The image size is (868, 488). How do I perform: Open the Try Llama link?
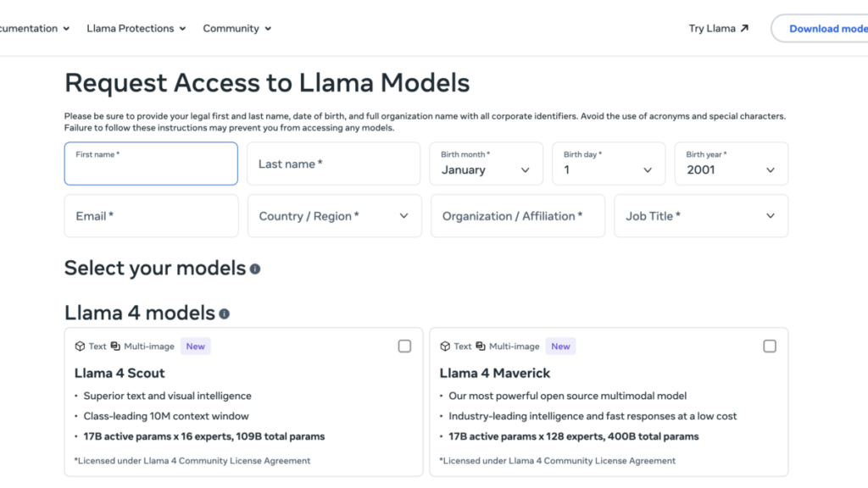(x=719, y=28)
